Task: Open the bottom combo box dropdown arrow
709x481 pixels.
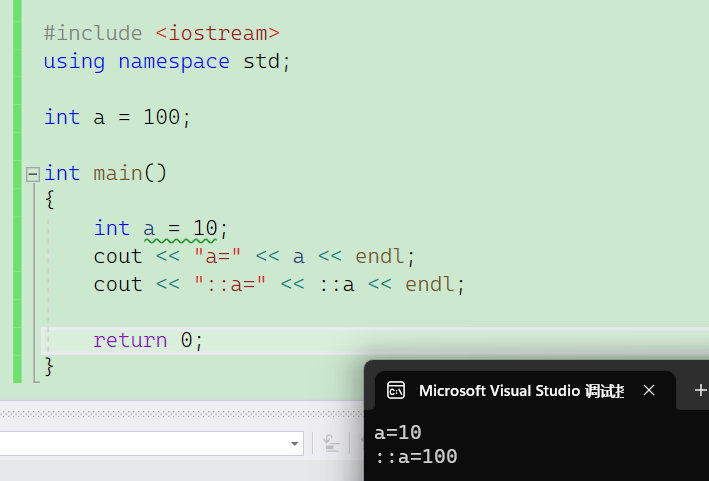Action: pos(295,443)
